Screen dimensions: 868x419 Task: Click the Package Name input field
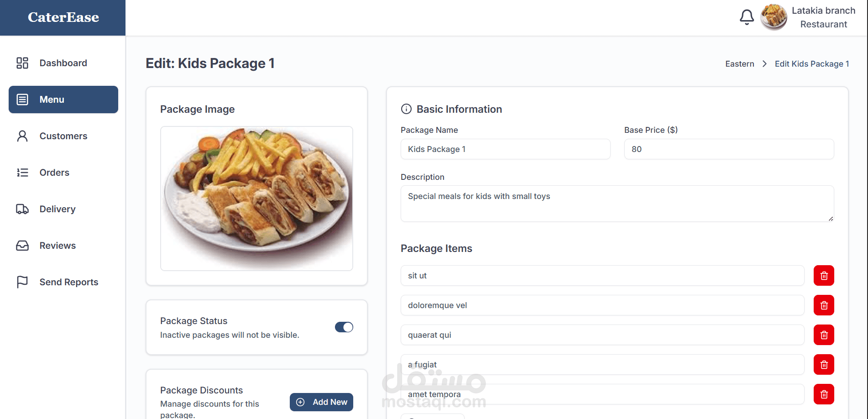pos(505,149)
